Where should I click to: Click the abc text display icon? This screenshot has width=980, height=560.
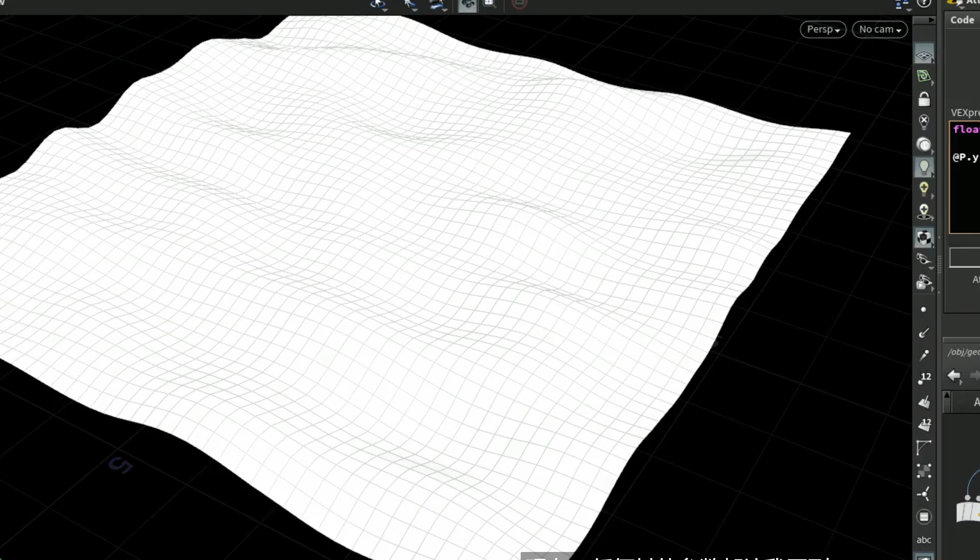click(924, 540)
